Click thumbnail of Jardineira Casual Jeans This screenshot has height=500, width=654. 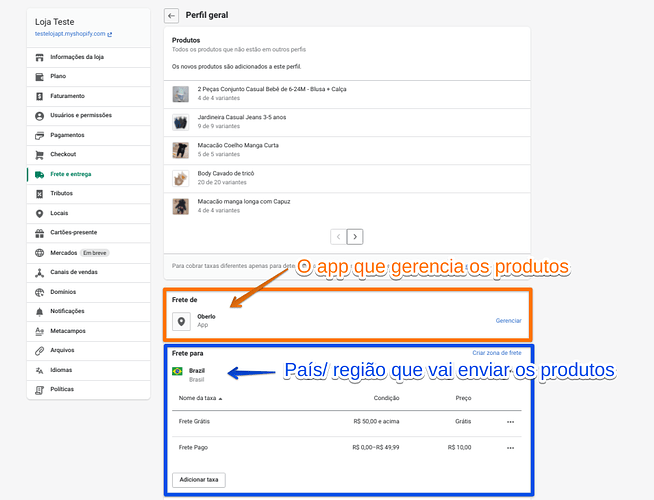tap(181, 122)
